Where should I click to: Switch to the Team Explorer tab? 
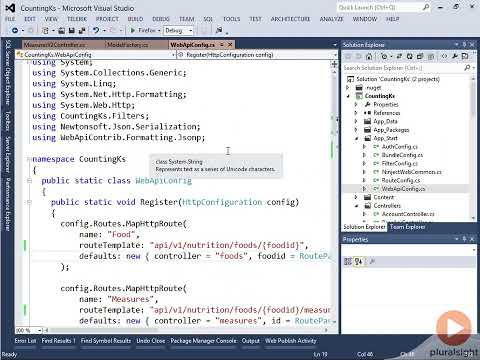(407, 227)
